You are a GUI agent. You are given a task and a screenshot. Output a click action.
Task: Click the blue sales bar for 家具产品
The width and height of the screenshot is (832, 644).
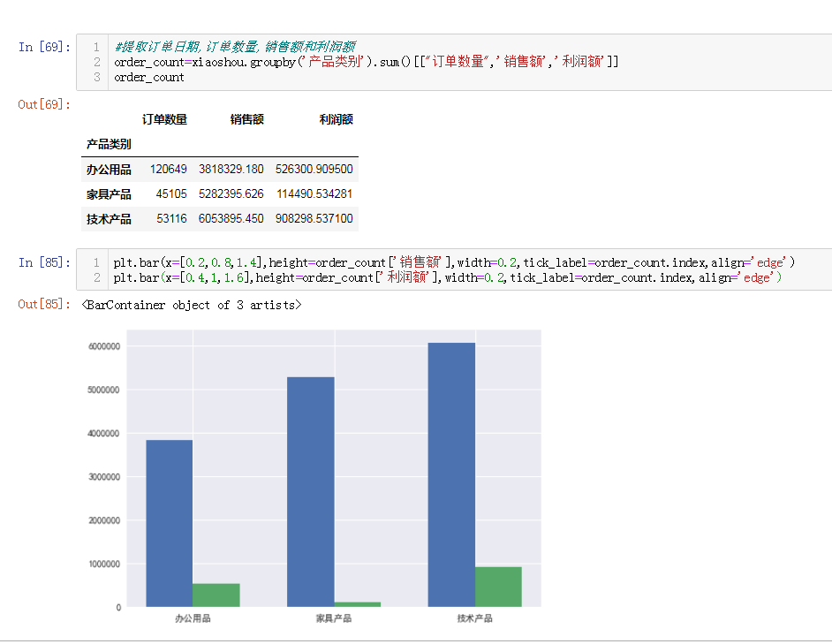(310, 492)
